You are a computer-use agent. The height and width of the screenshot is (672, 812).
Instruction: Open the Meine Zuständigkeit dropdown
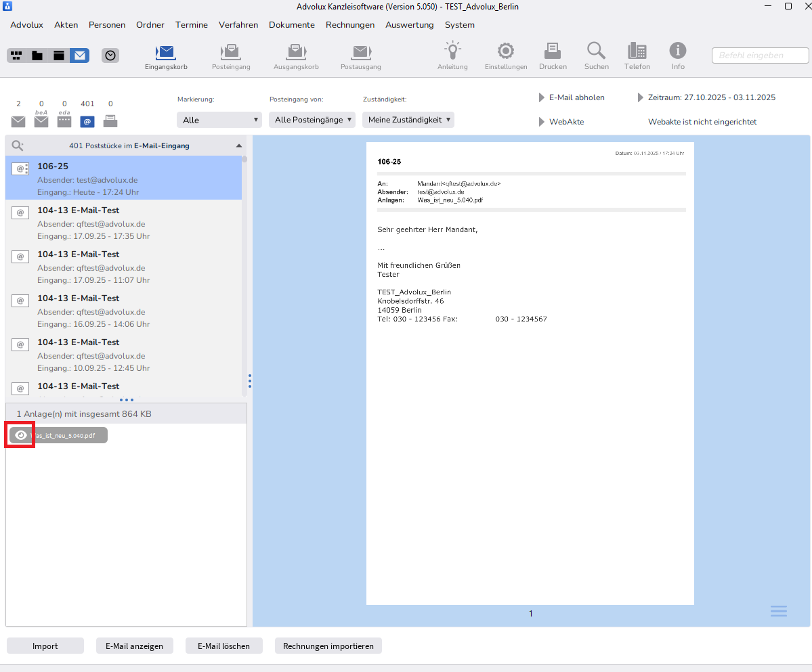coord(408,120)
